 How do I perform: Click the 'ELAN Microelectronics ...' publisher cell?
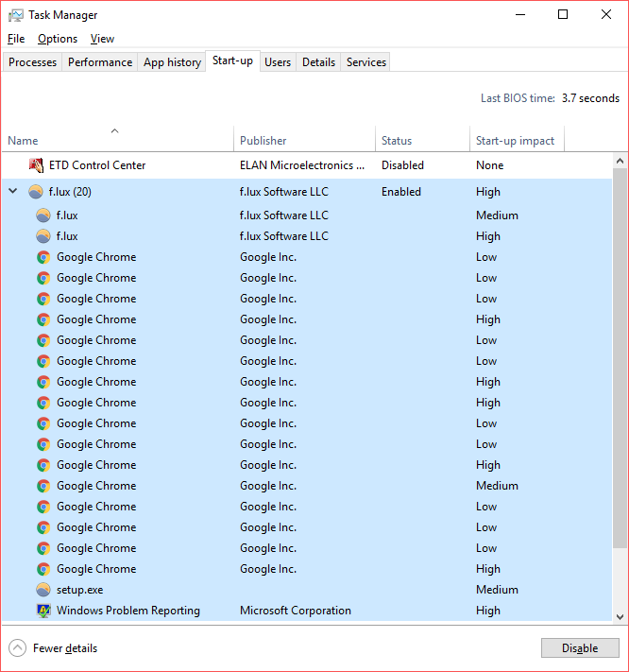point(302,165)
